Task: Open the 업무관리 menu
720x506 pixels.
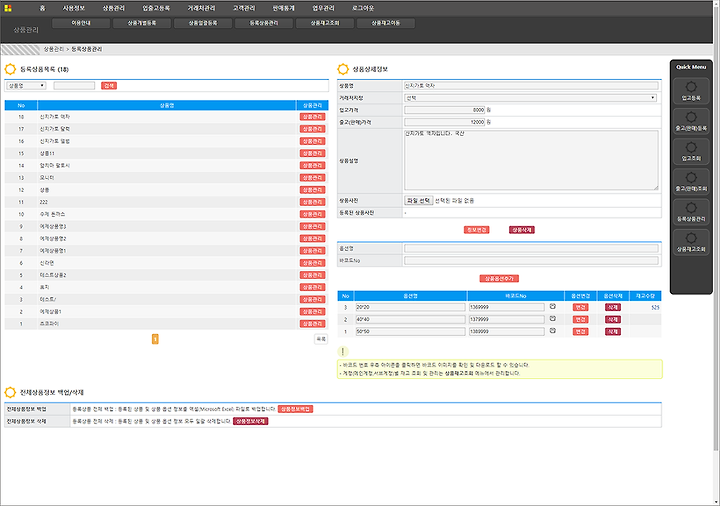Action: click(x=323, y=8)
